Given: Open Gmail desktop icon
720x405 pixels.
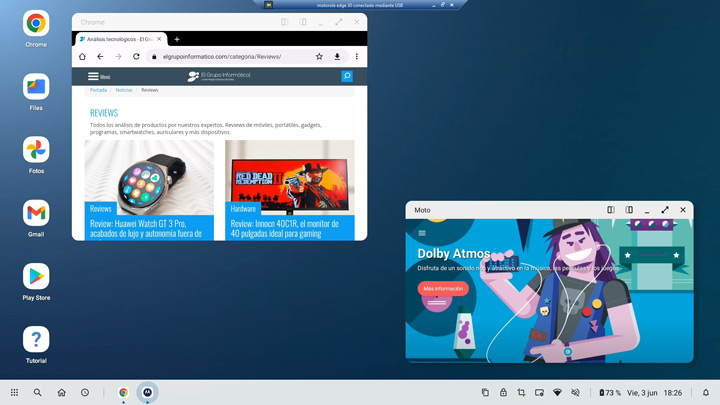Looking at the screenshot, I should point(36,213).
